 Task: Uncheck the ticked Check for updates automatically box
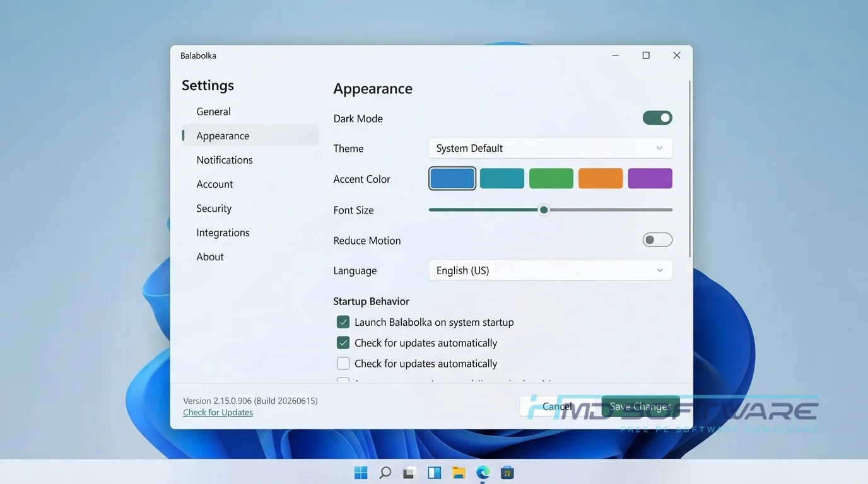coord(343,343)
